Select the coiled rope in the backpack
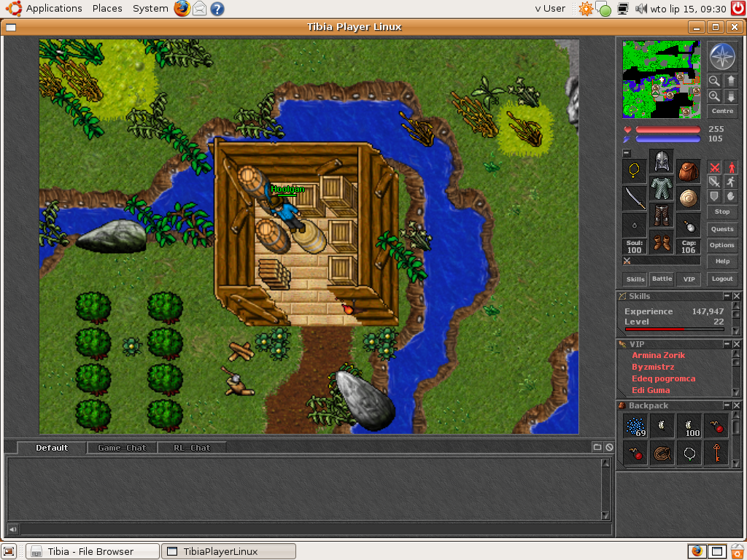The image size is (747, 560). point(662,453)
